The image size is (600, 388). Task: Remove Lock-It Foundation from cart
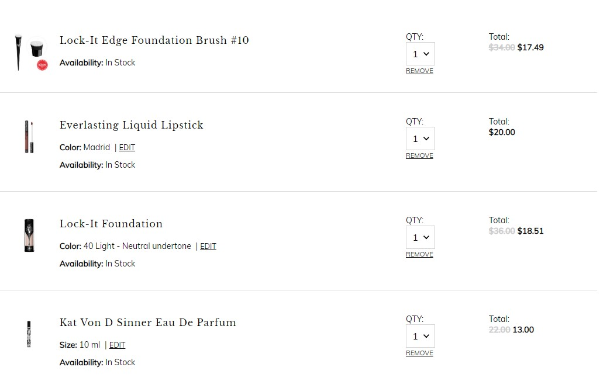pos(419,254)
